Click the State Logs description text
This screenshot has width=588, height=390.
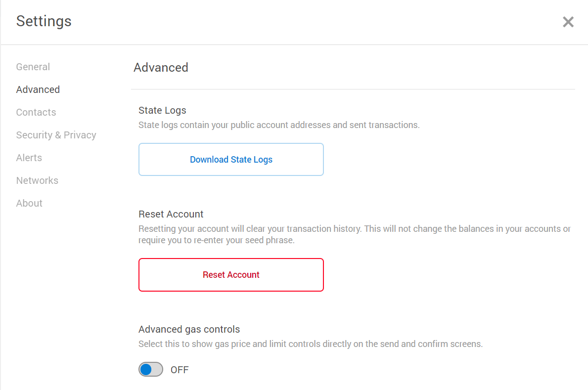[279, 125]
